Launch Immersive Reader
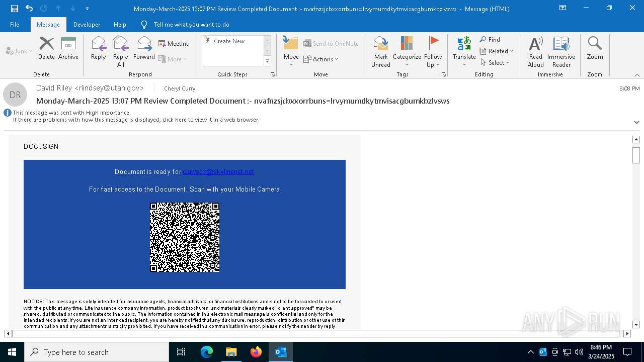Screen dimensions: 644x362 click(561, 52)
